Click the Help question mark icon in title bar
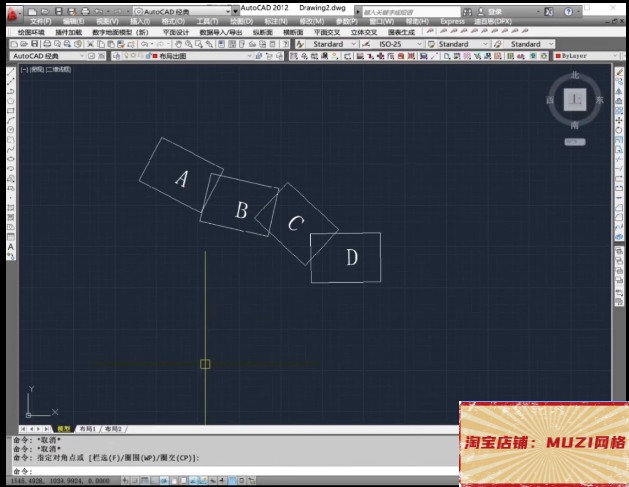Screen dimensions: 629x487 568,12
